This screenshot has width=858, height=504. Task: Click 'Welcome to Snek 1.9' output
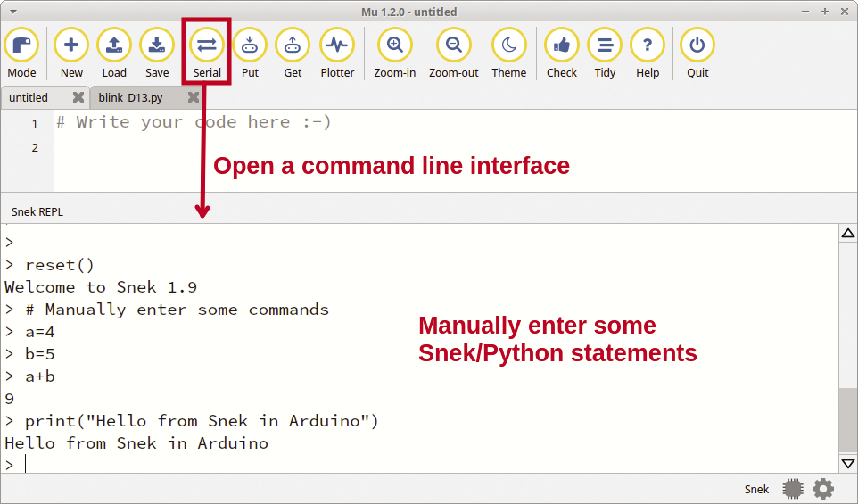tap(101, 287)
